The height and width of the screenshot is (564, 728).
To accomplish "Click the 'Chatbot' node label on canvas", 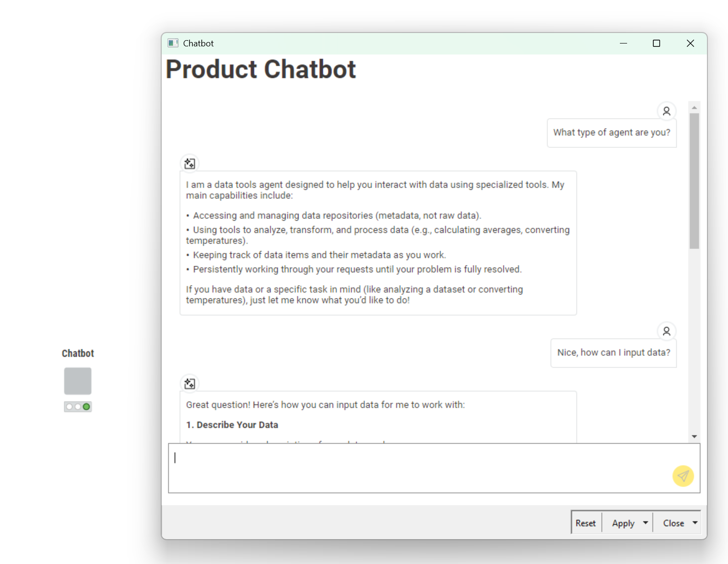I will click(77, 353).
